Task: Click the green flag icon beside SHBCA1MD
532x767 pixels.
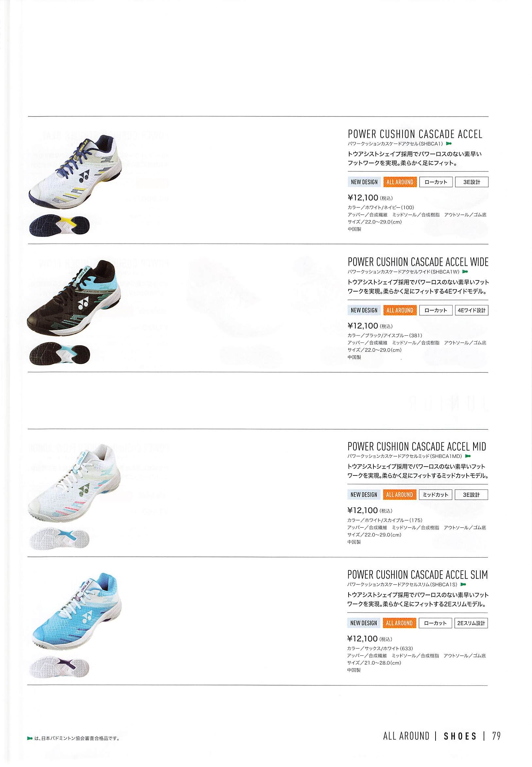Action: pyautogui.click(x=468, y=456)
